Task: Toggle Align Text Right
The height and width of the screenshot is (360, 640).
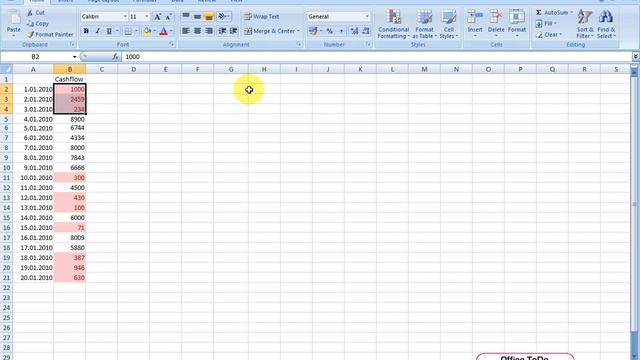Action: click(x=209, y=31)
